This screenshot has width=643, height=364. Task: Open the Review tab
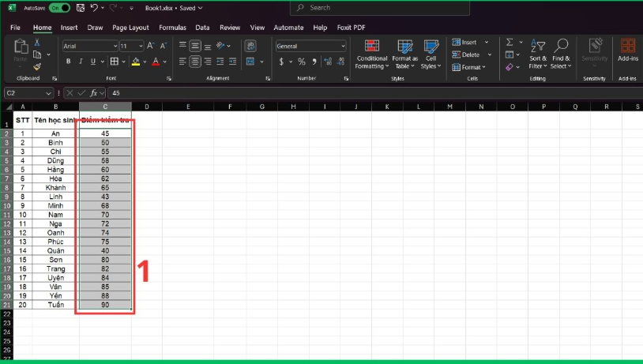coord(230,28)
